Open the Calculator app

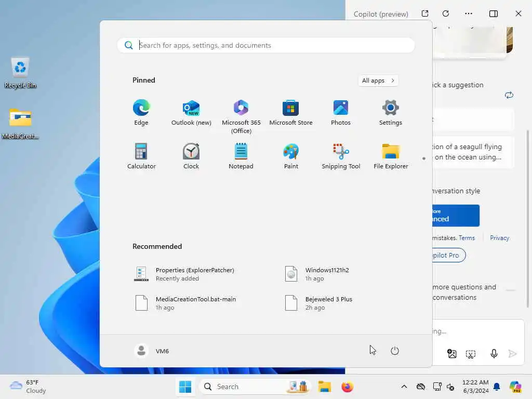click(141, 156)
